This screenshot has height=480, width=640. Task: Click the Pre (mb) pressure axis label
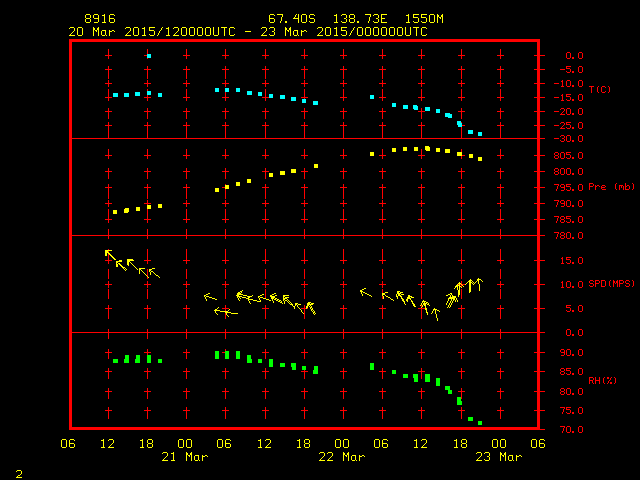tap(611, 187)
